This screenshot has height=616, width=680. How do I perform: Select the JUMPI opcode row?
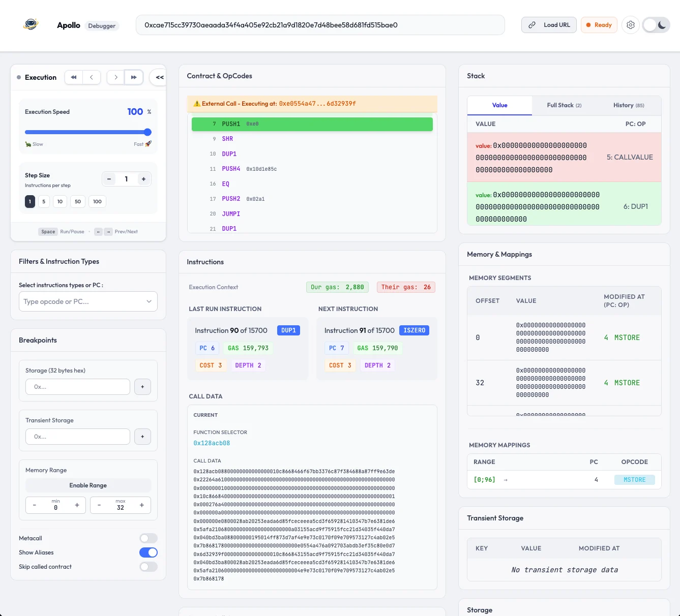pyautogui.click(x=312, y=214)
